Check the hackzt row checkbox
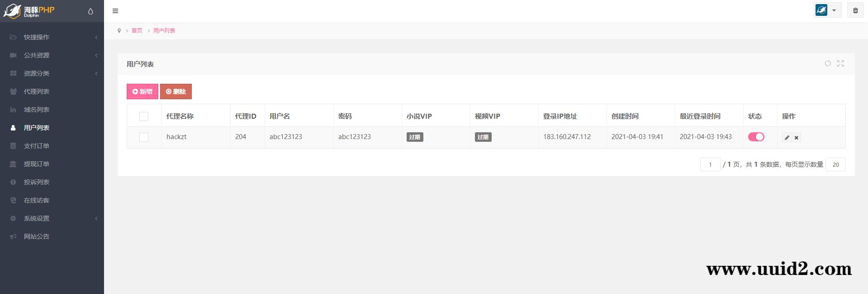Viewport: 868px width, 294px height. (x=144, y=137)
